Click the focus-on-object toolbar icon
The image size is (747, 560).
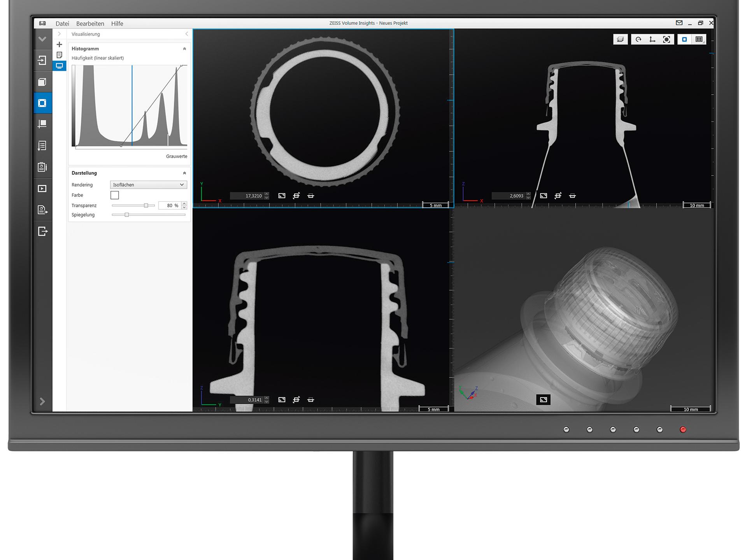pyautogui.click(x=666, y=39)
